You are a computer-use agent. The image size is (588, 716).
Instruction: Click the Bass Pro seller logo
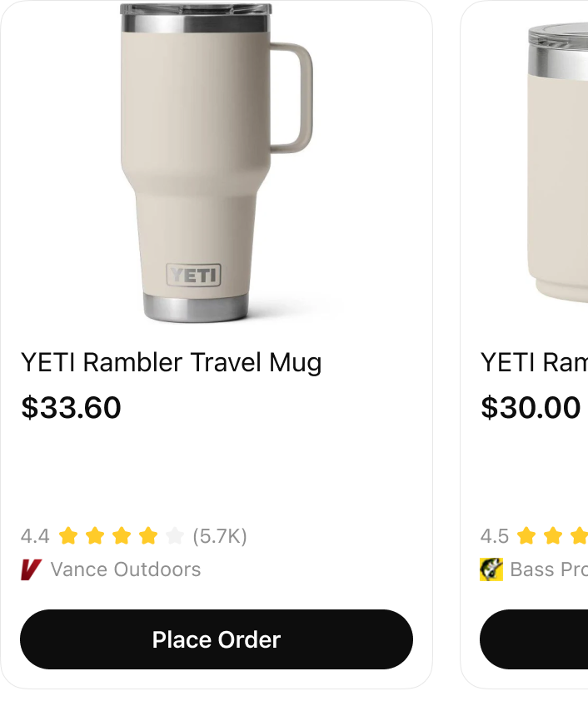(492, 569)
